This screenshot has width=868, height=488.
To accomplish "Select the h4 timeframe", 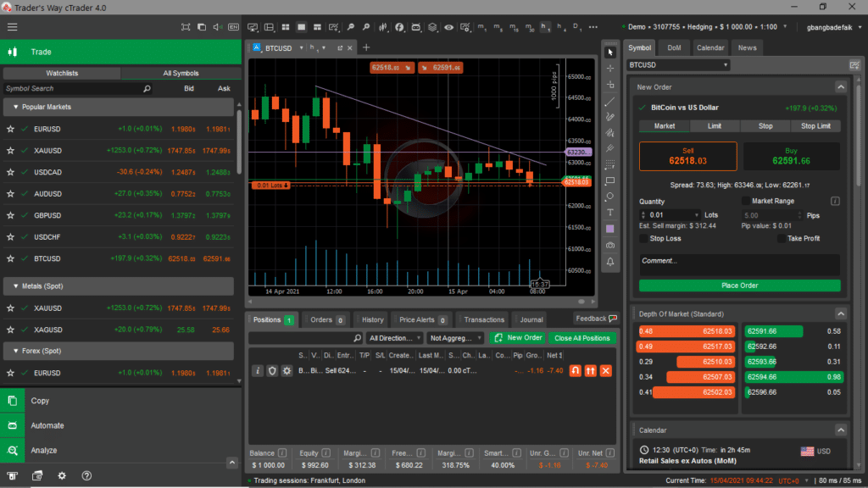I will coord(561,27).
